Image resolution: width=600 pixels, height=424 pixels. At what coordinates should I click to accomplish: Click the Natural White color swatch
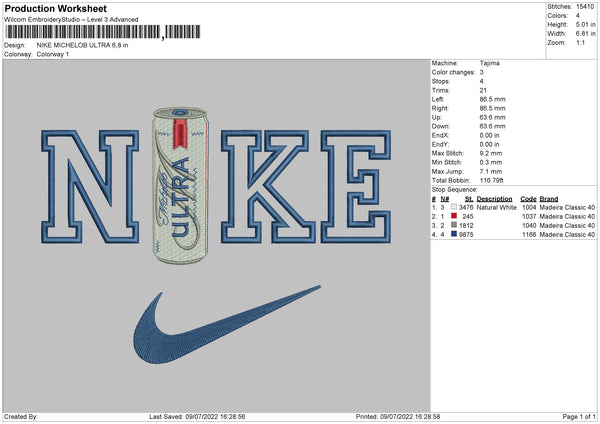click(454, 207)
